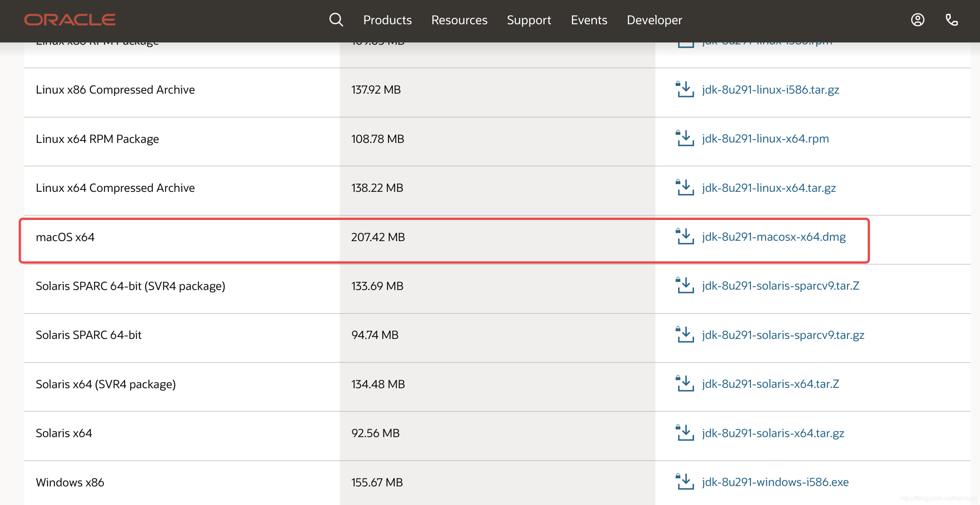
Task: Open the user account icon
Action: tap(917, 20)
